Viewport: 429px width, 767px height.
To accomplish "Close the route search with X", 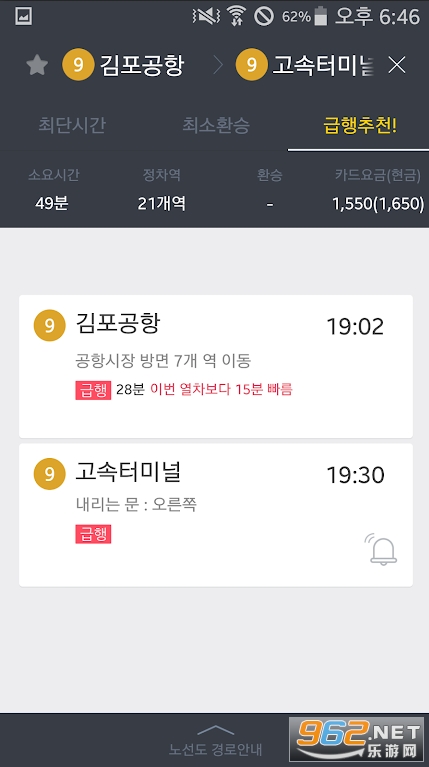I will pos(397,65).
